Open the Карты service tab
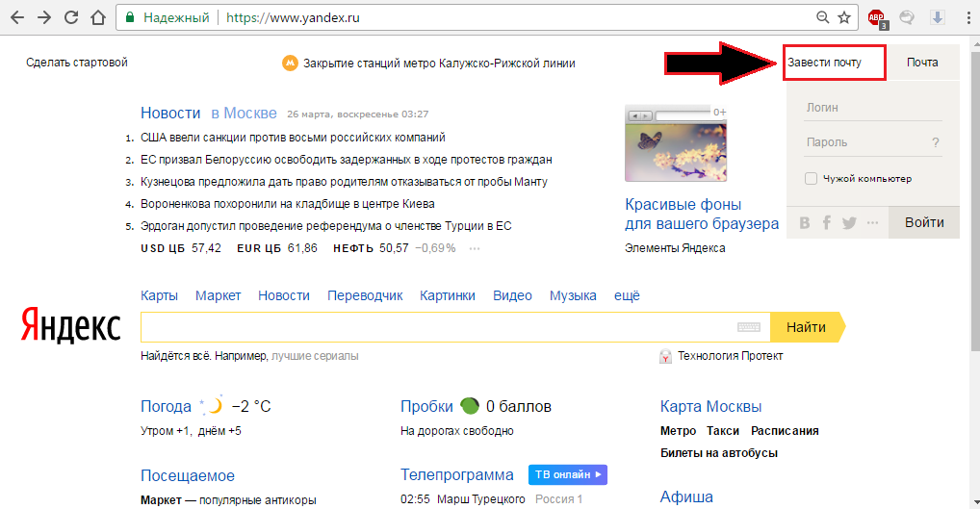Screen dimensions: 980x509 coord(160,295)
